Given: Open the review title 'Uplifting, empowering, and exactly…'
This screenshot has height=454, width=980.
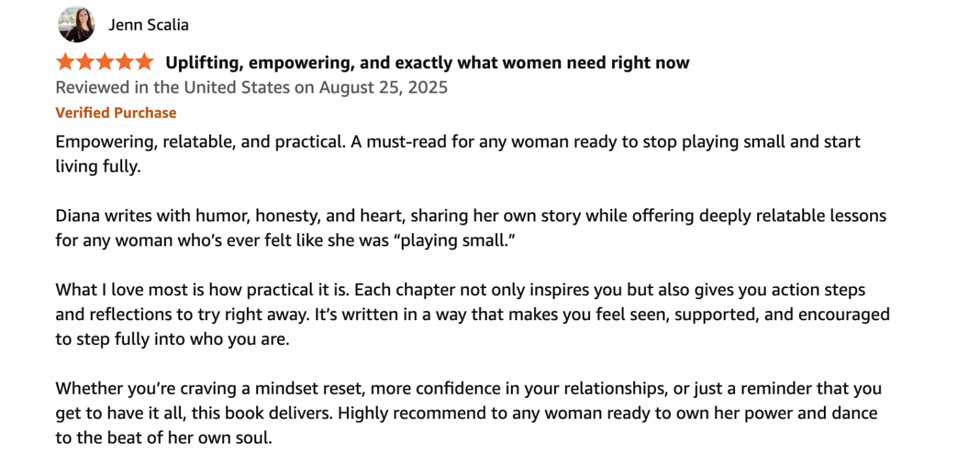Looking at the screenshot, I should point(427,63).
